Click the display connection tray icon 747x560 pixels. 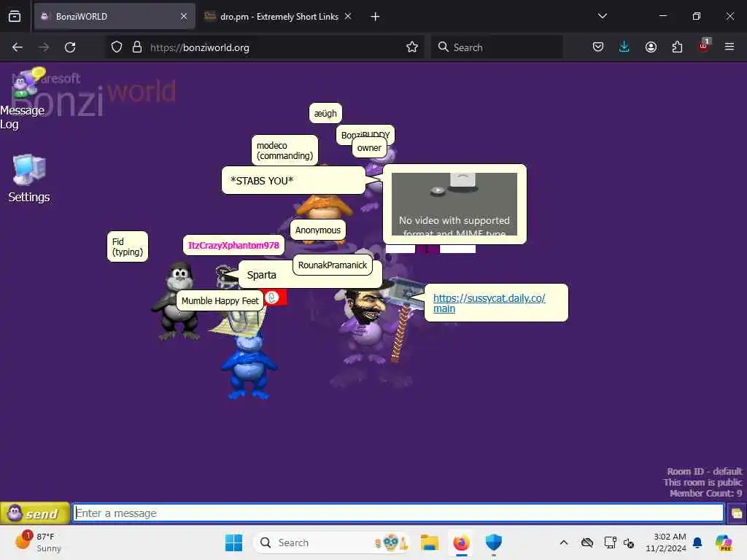(610, 542)
